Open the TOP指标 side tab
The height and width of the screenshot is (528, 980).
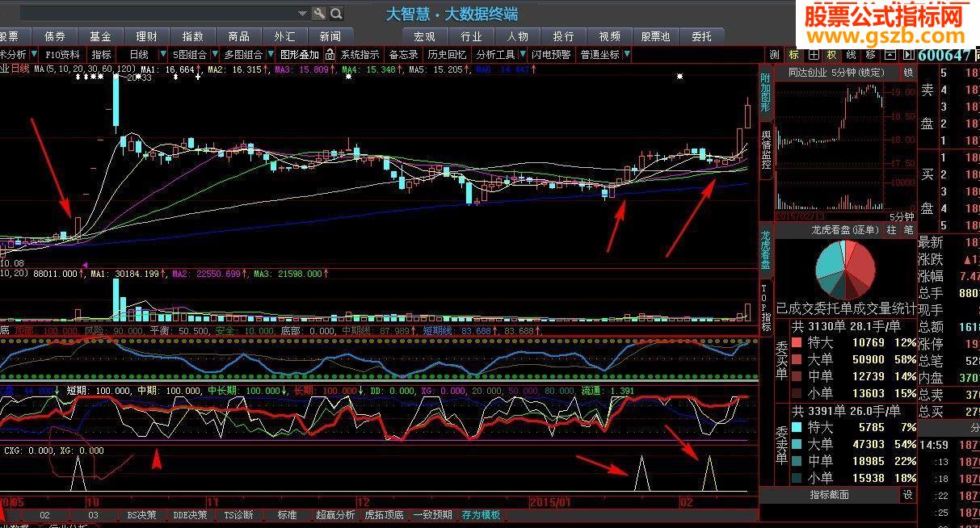point(765,308)
